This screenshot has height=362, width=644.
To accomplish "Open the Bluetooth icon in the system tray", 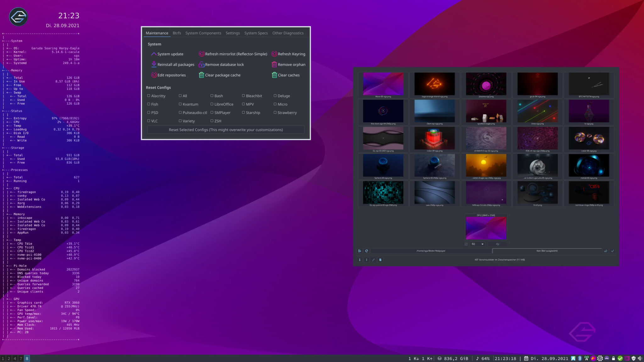I will pyautogui.click(x=580, y=358).
